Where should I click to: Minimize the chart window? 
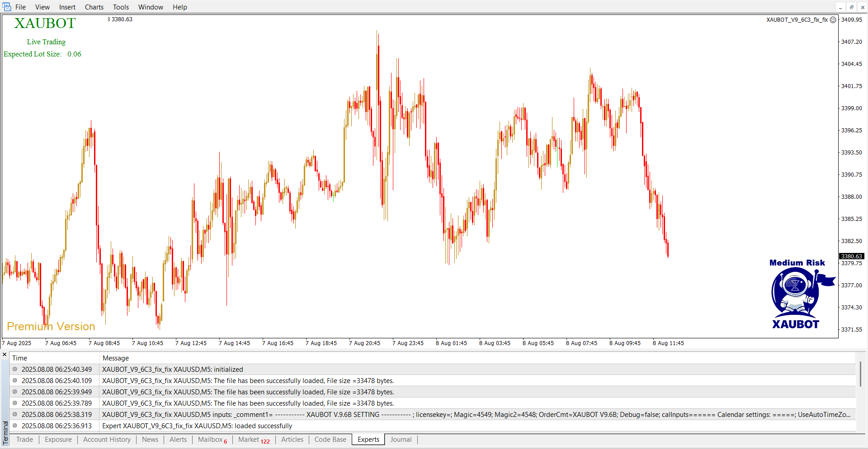[x=840, y=7]
